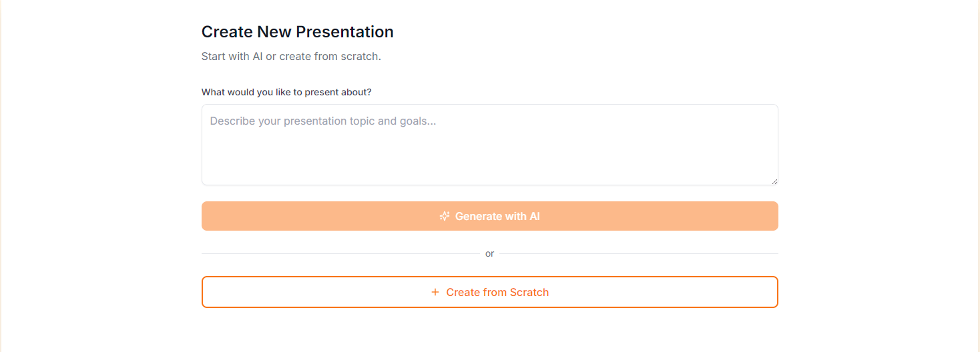Click the placeholder text 'Describe your presentation topic'
Viewport: 980px width, 352px height.
pos(294,121)
